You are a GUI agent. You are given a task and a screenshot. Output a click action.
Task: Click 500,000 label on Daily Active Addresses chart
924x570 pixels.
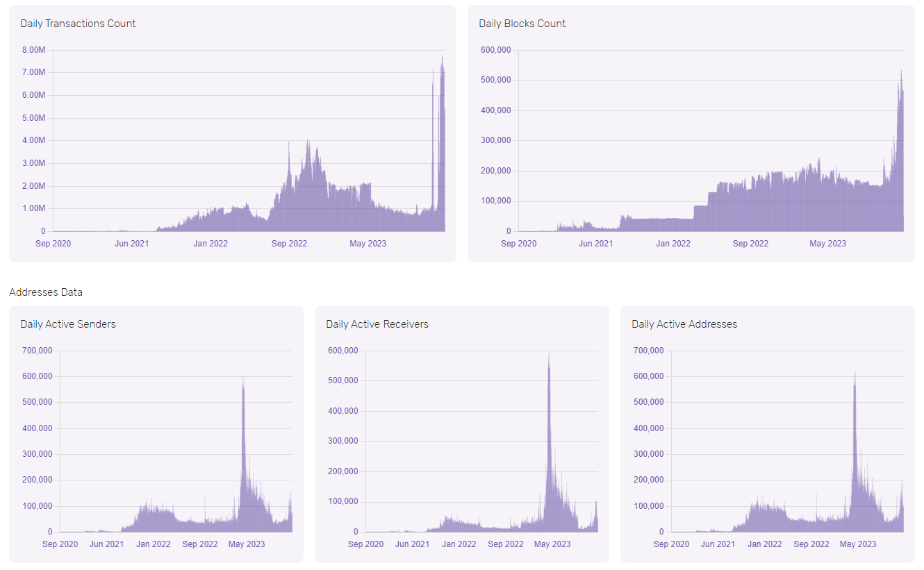[648, 402]
